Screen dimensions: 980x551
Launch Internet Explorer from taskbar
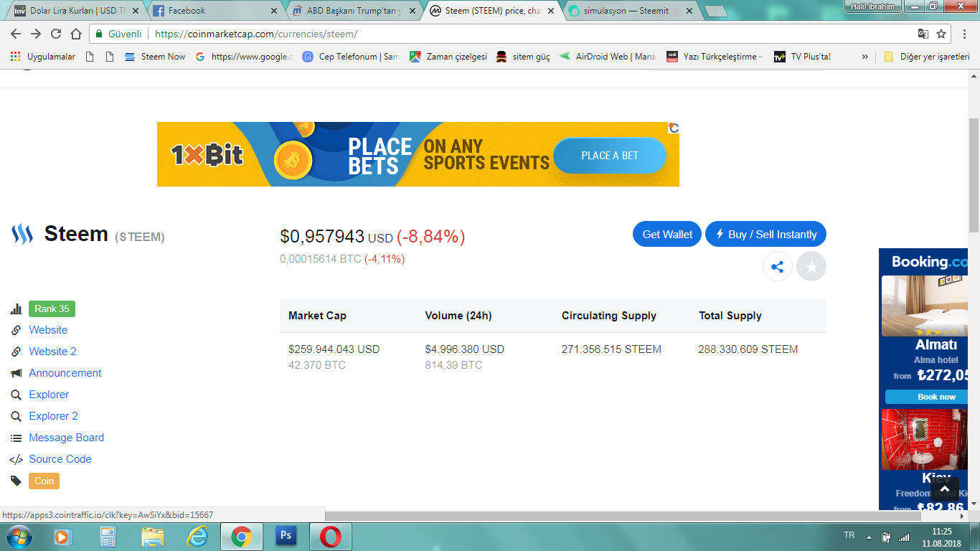coord(197,536)
